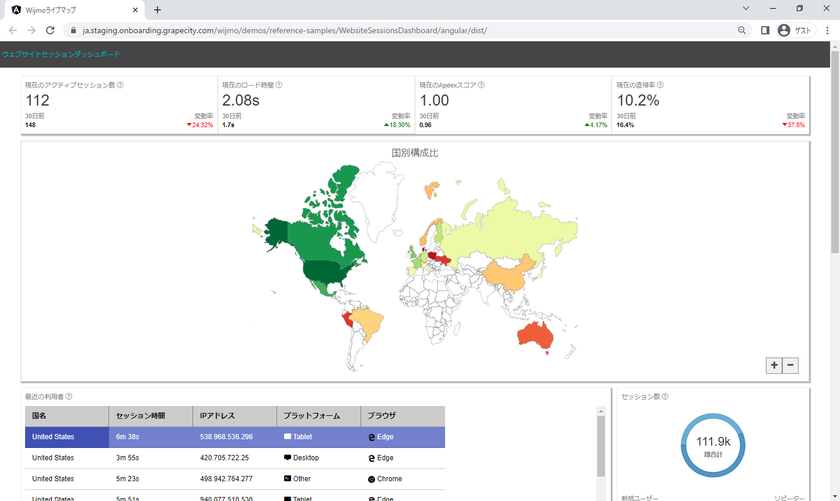Zoom out the map with minus button

(790, 365)
